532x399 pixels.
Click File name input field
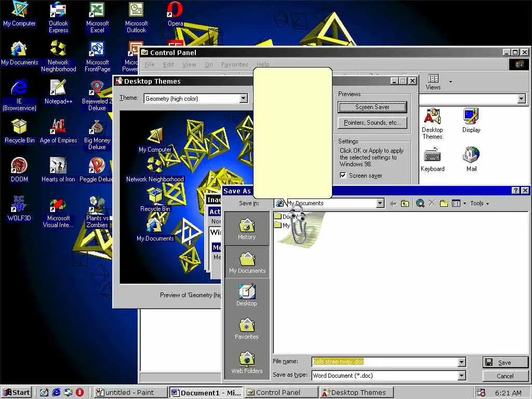coord(385,362)
